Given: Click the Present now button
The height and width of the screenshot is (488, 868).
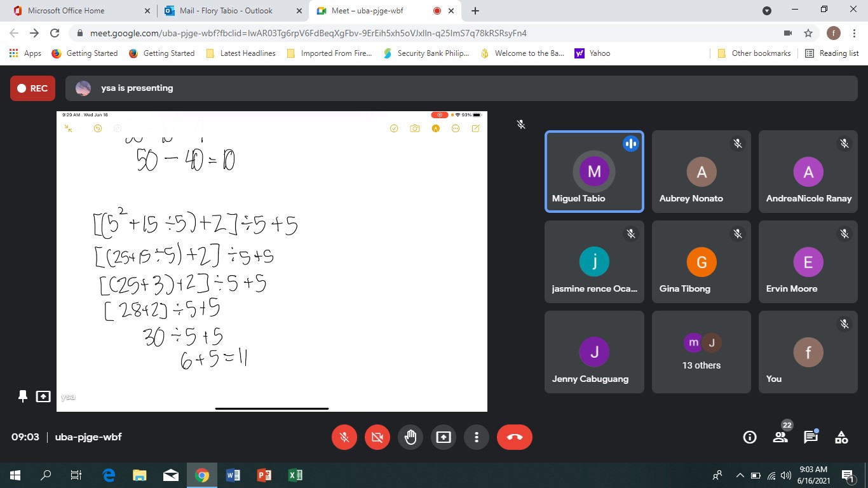Looking at the screenshot, I should click(443, 437).
